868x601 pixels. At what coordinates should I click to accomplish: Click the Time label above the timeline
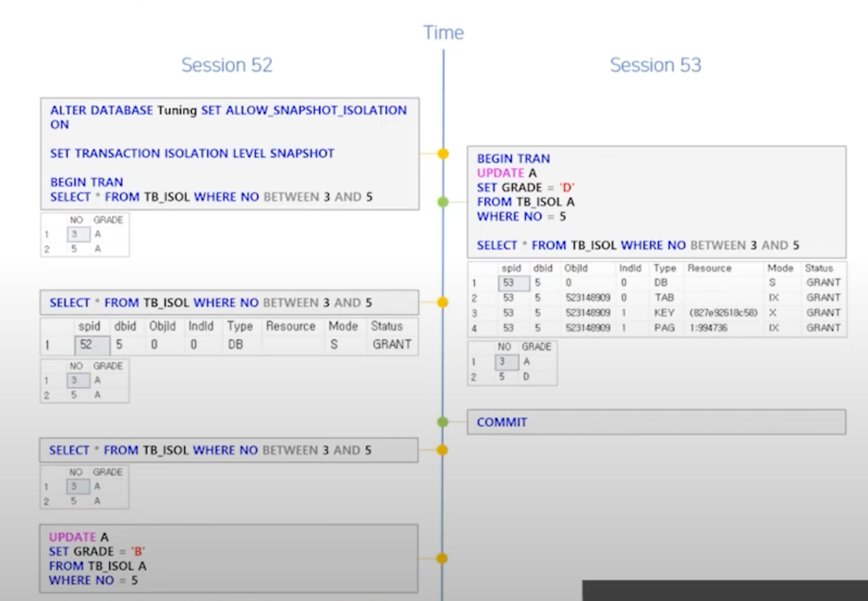pyautogui.click(x=444, y=33)
